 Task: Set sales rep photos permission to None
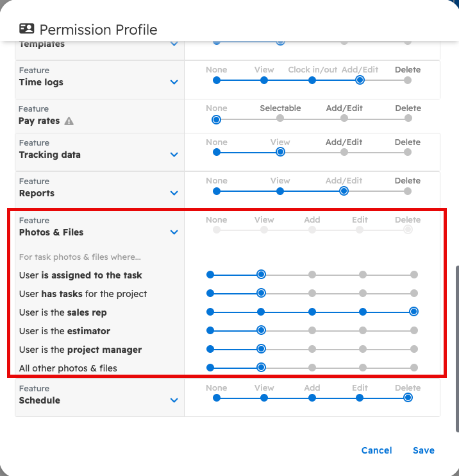pos(210,312)
